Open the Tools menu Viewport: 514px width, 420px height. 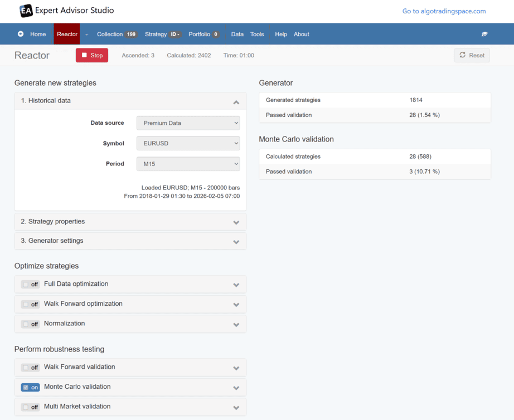point(257,35)
